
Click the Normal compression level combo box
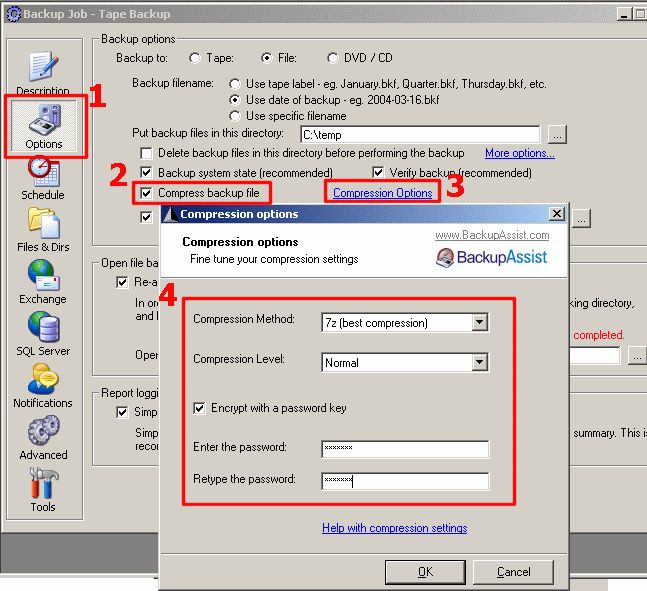(x=405, y=362)
